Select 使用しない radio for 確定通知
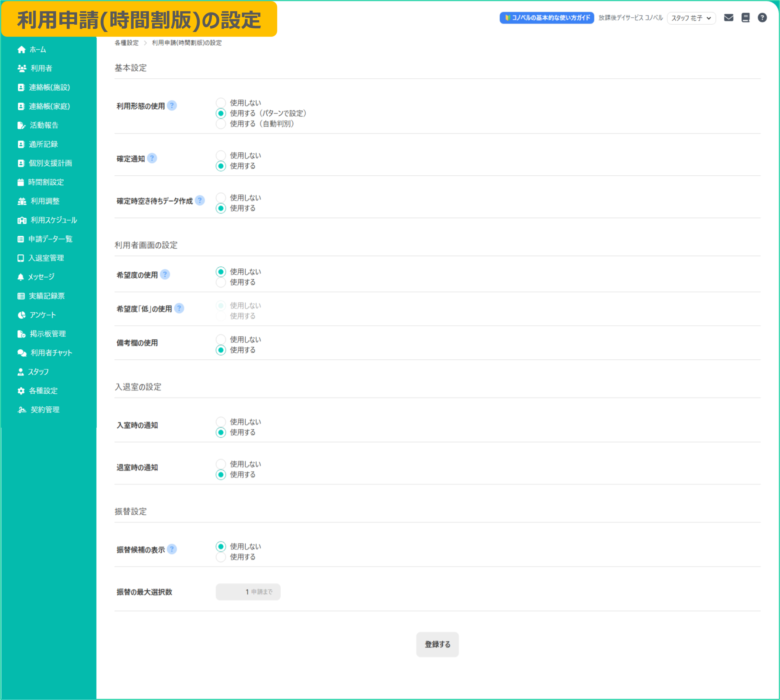The height and width of the screenshot is (700, 780). (x=221, y=155)
